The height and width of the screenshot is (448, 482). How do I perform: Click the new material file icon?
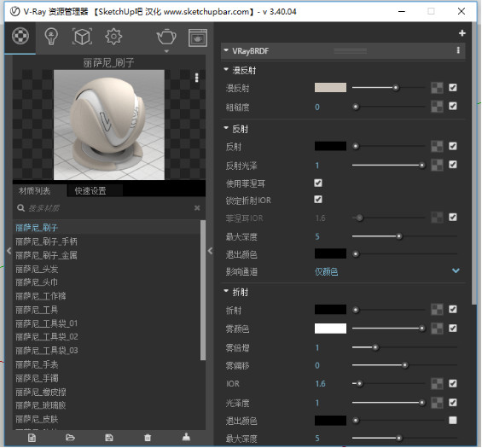(32, 438)
